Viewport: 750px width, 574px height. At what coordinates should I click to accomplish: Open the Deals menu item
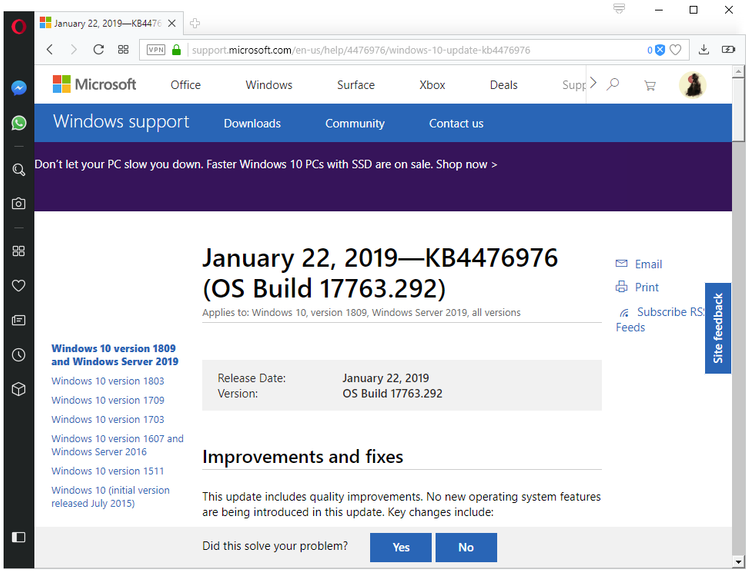pos(504,85)
